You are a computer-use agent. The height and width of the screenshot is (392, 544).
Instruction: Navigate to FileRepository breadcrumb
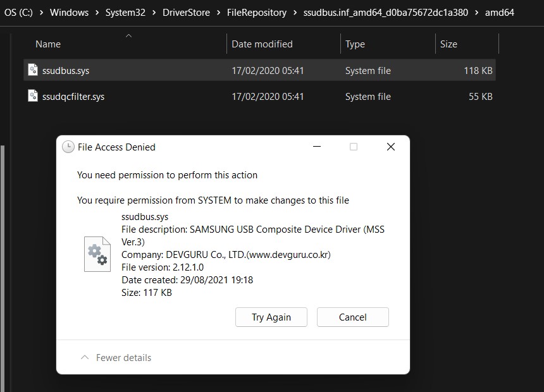(257, 13)
